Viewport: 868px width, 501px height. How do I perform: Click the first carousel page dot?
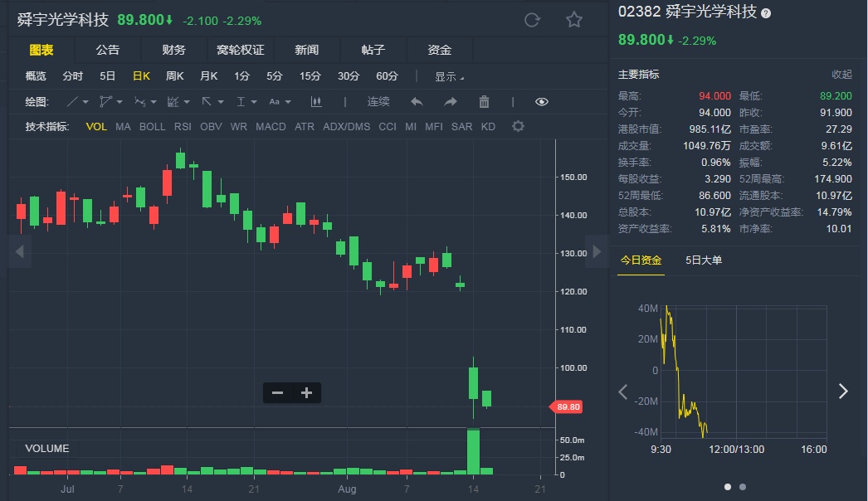[x=728, y=487]
